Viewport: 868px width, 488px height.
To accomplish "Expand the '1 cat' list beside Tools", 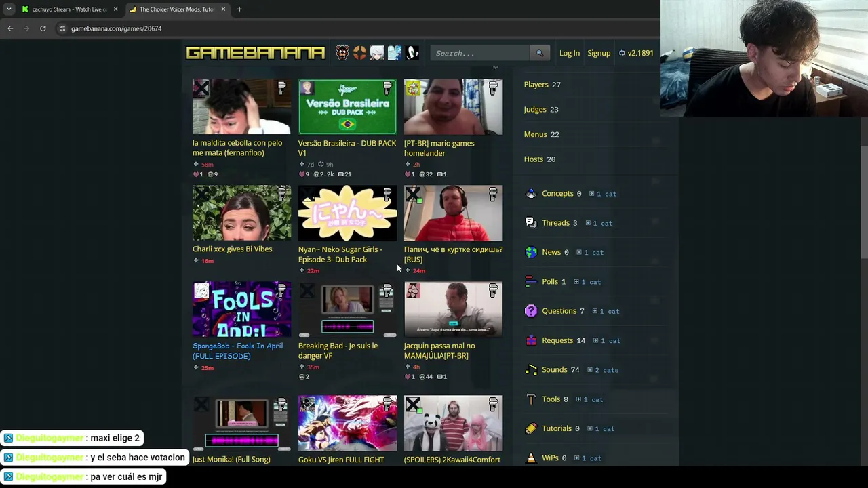I will click(589, 399).
